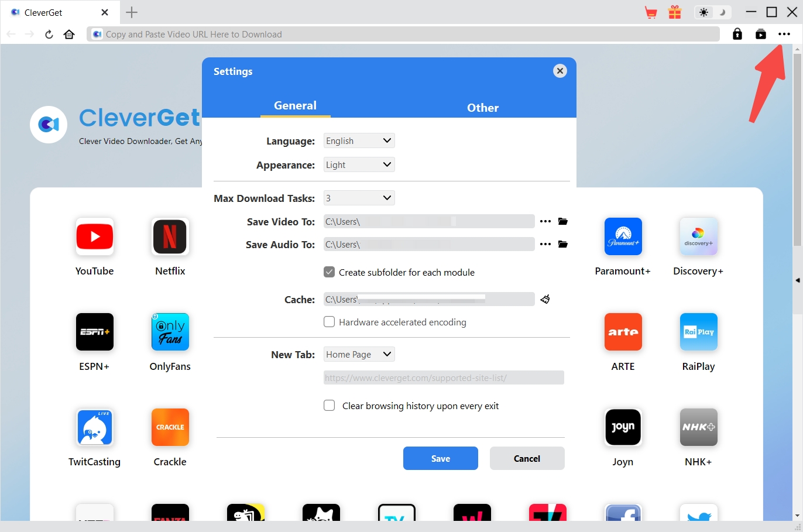The height and width of the screenshot is (532, 803).
Task: Check Clear browsing history upon every exit
Action: tap(330, 406)
